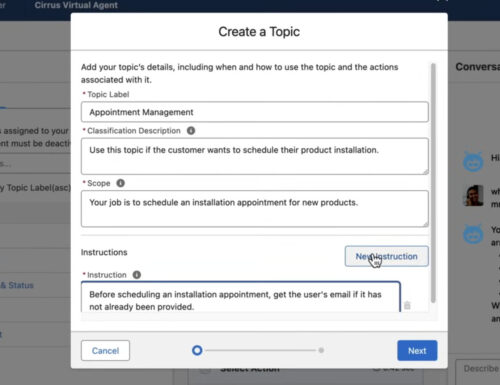Select the second step progress dot
Image resolution: width=500 pixels, height=385 pixels.
(321, 350)
